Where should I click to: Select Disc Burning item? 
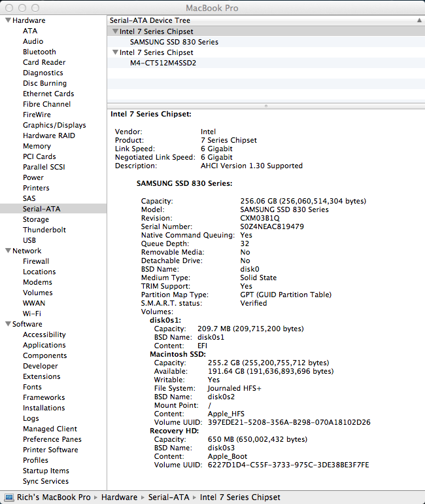click(x=44, y=83)
